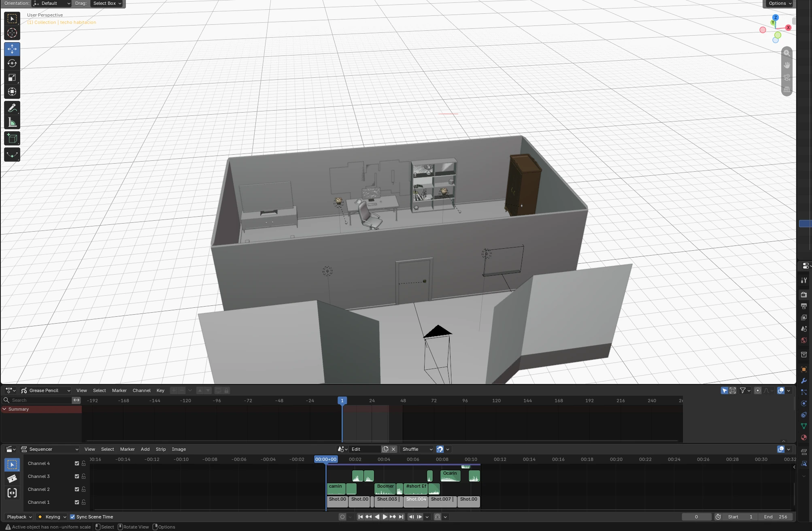Activate the Scale tool
Viewport: 812px width, 531px height.
click(12, 77)
